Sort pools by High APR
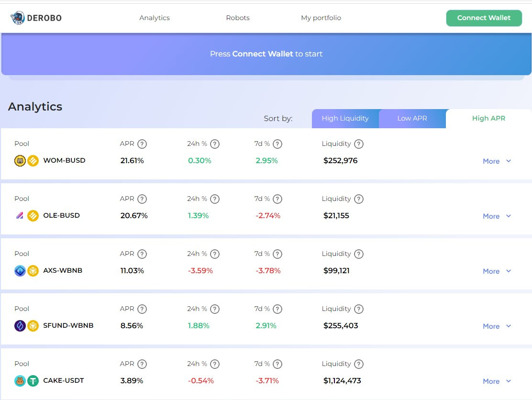 tap(488, 119)
